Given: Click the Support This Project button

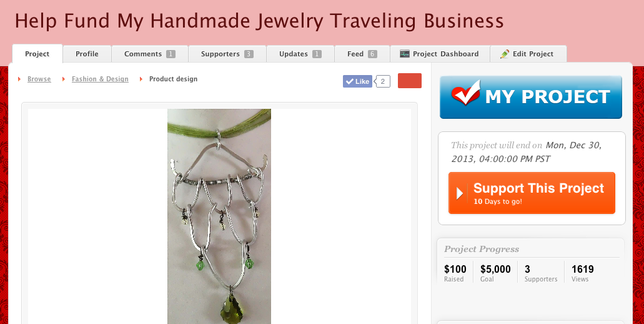Looking at the screenshot, I should (x=532, y=193).
